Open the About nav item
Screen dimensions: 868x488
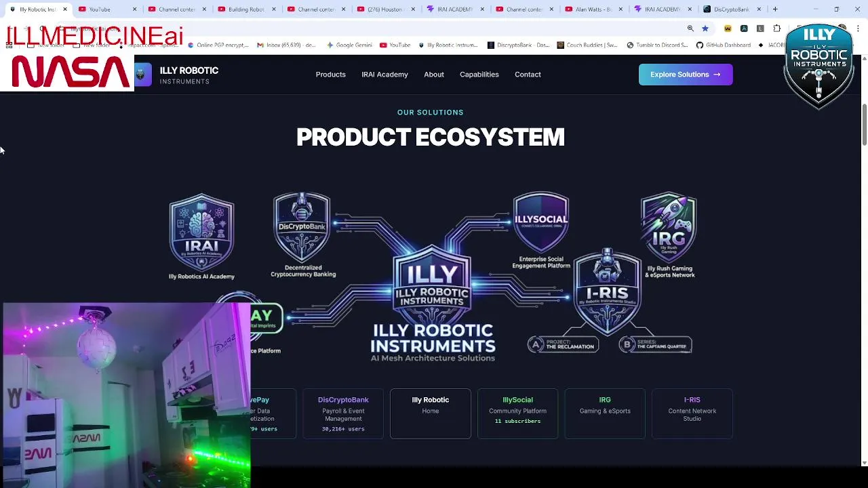[434, 75]
